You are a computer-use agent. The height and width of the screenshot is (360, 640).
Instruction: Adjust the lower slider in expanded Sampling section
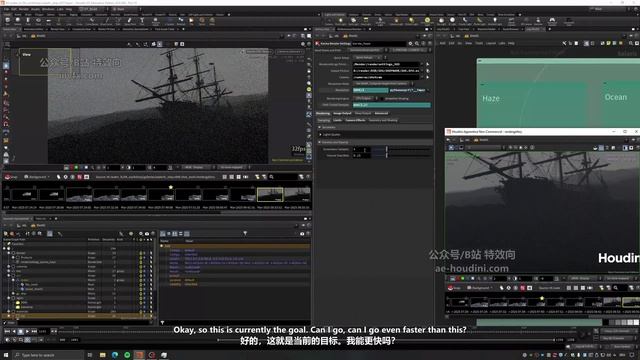387,156
